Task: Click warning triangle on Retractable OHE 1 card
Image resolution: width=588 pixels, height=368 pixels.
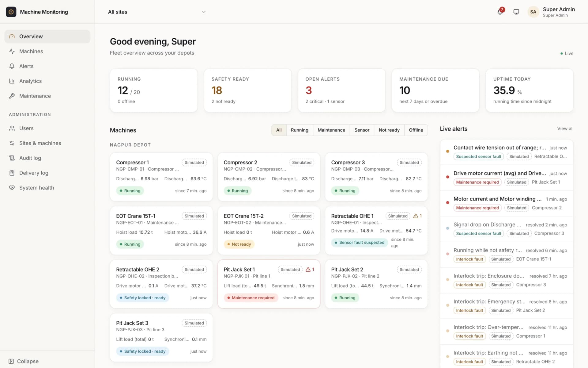Action: 416,216
